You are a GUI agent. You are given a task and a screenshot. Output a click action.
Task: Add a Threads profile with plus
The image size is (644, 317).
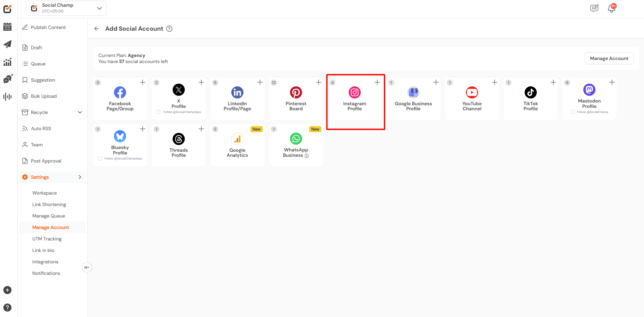201,129
